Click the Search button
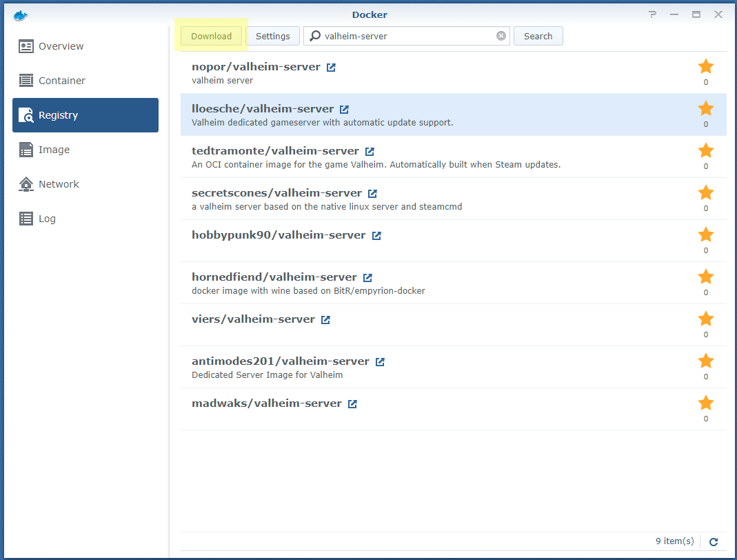 pyautogui.click(x=538, y=36)
